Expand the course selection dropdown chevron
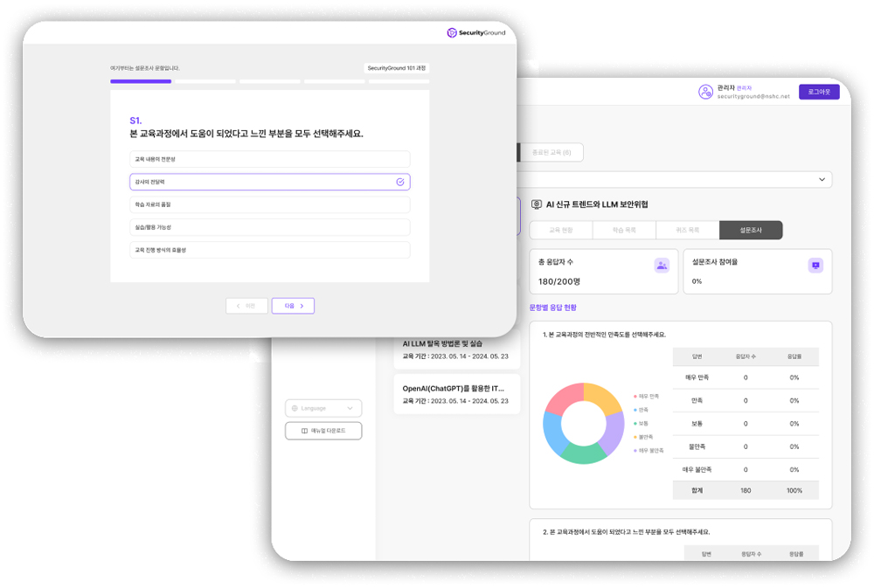The height and width of the screenshot is (588, 874). click(x=822, y=180)
